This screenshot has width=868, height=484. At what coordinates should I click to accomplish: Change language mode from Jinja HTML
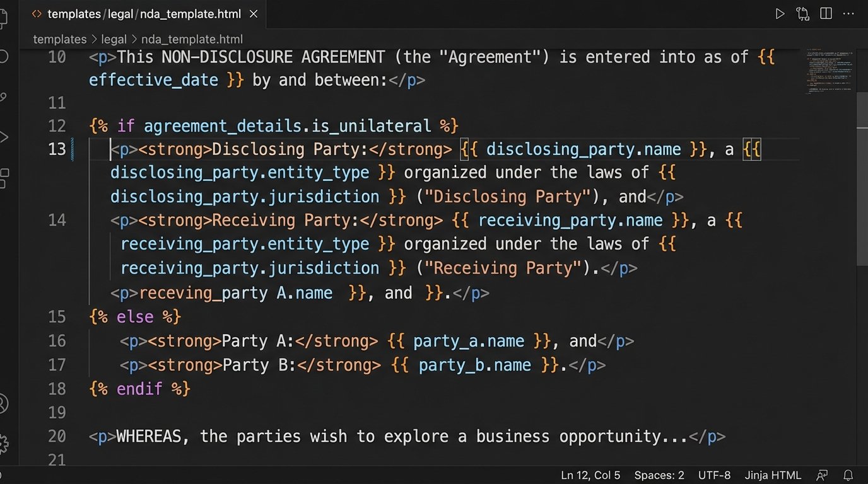click(x=773, y=475)
